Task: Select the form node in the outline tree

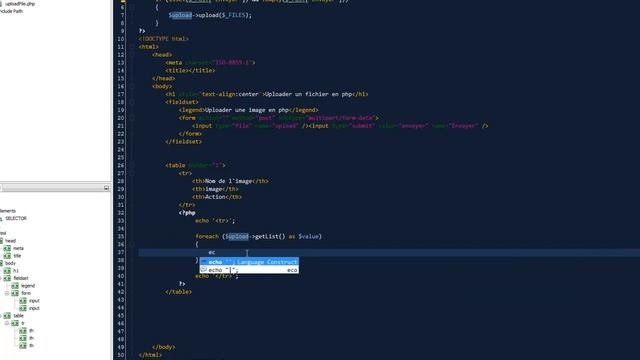Action: pyautogui.click(x=26, y=293)
